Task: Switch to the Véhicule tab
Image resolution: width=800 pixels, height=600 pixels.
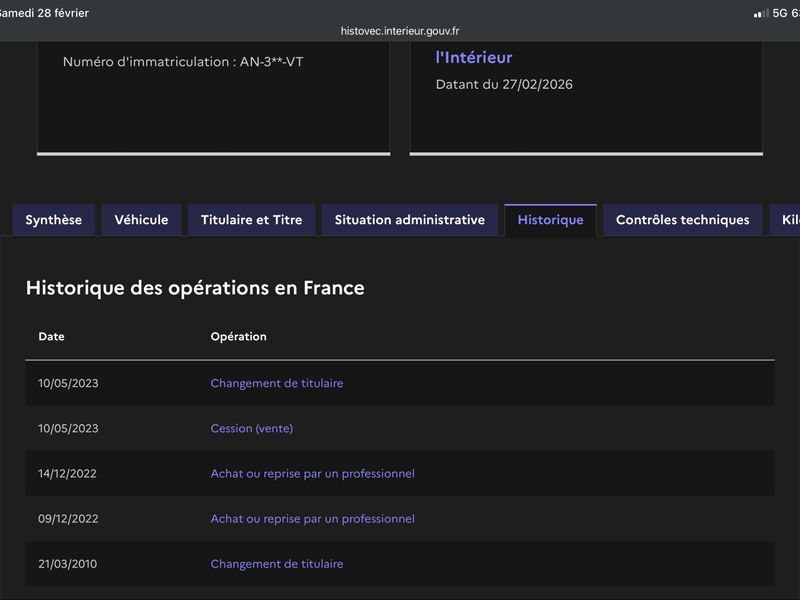Action: [x=141, y=220]
